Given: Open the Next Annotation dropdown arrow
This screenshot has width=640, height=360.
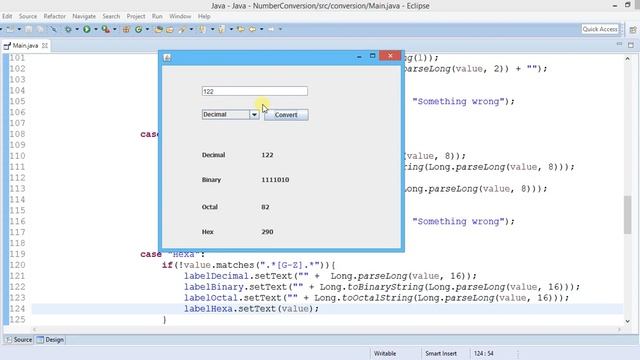Looking at the screenshot, I should click(212, 29).
